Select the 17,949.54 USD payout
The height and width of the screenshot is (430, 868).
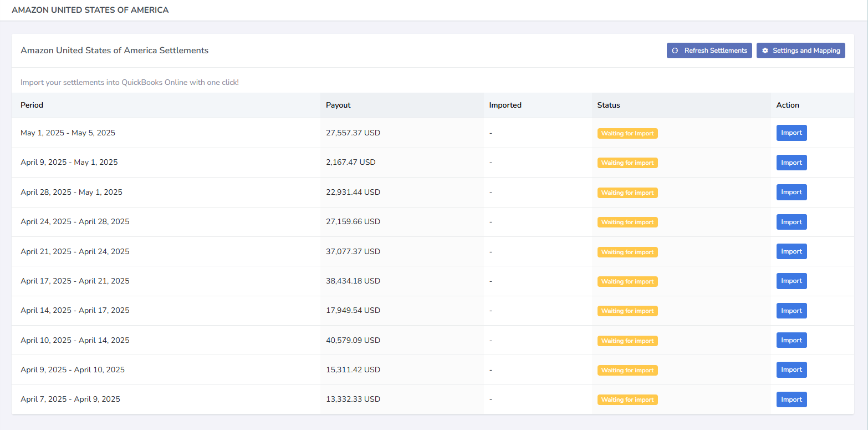click(353, 311)
